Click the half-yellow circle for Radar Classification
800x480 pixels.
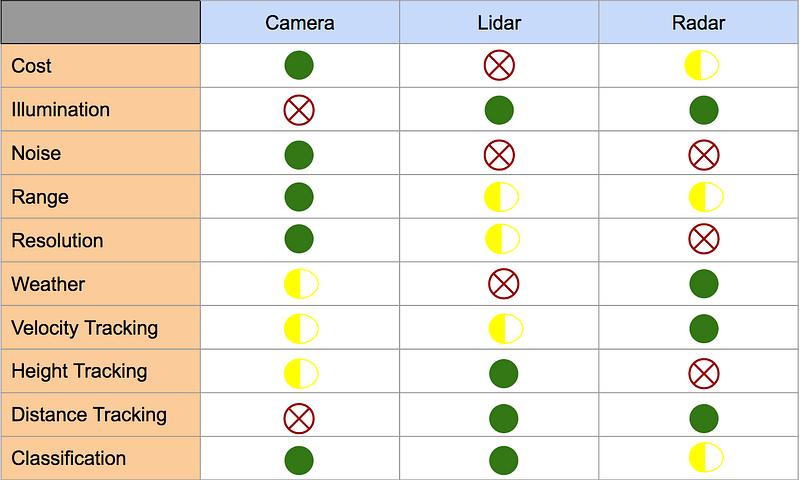(706, 458)
